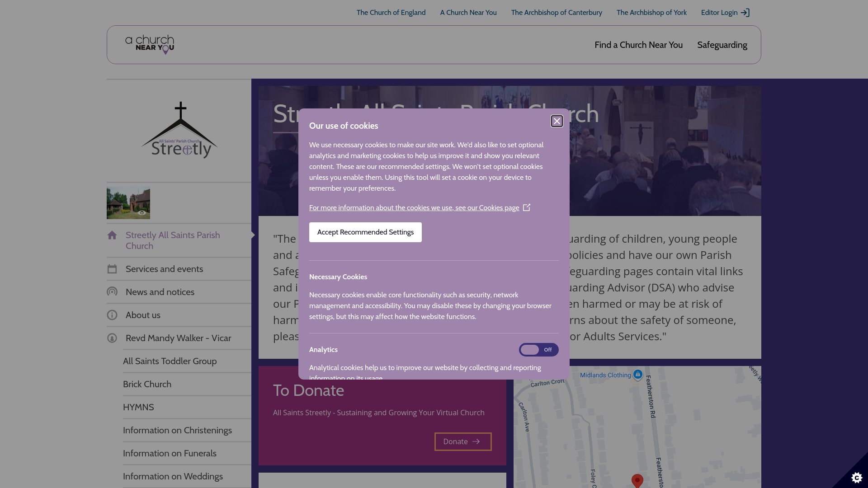
Task: Click the Editor Login text
Action: (719, 13)
